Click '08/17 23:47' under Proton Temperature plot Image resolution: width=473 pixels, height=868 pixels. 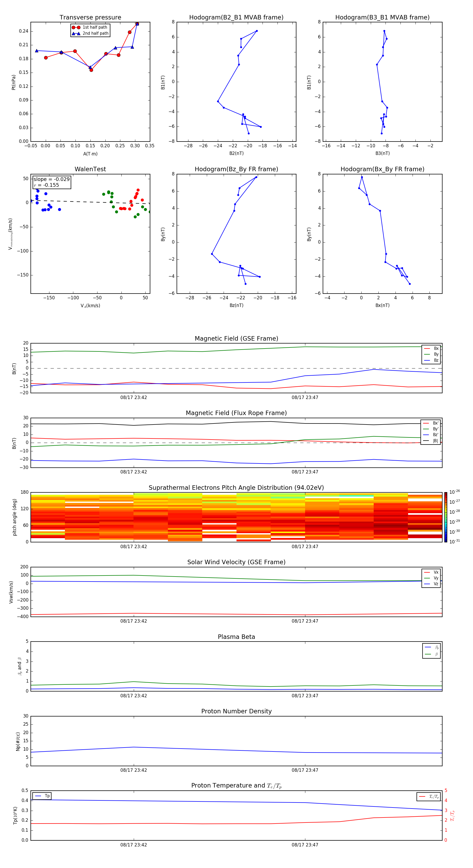[x=305, y=845]
